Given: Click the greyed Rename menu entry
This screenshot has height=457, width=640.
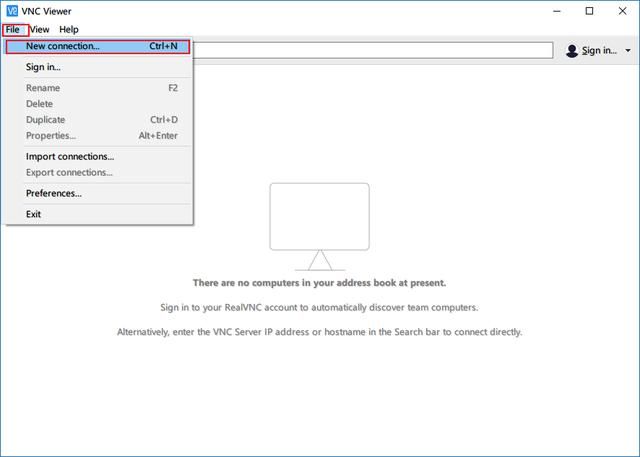Looking at the screenshot, I should coord(98,88).
